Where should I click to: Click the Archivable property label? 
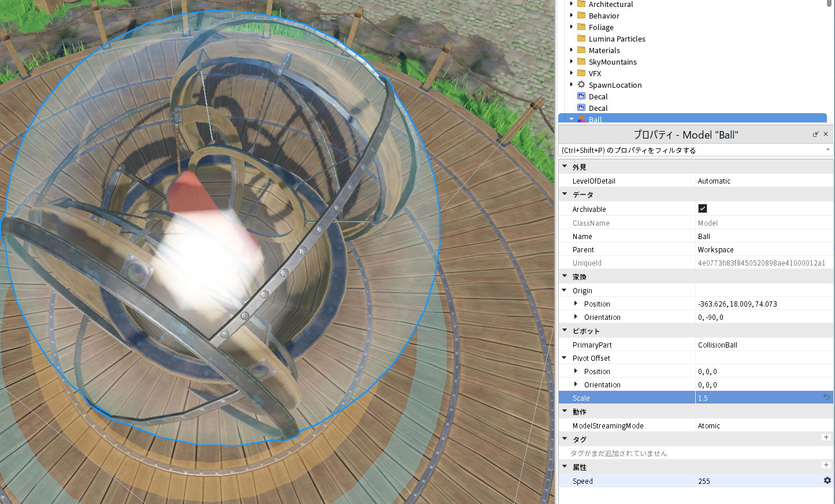coord(589,209)
